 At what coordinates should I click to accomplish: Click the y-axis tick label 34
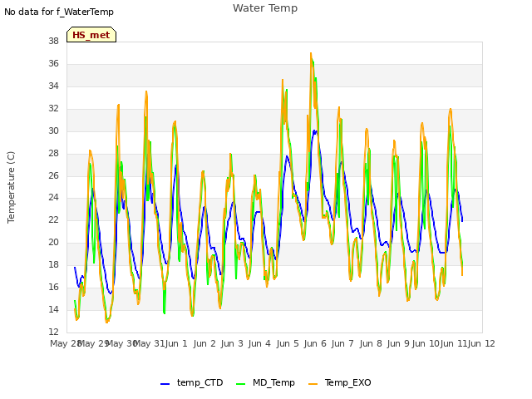pyautogui.click(x=53, y=86)
